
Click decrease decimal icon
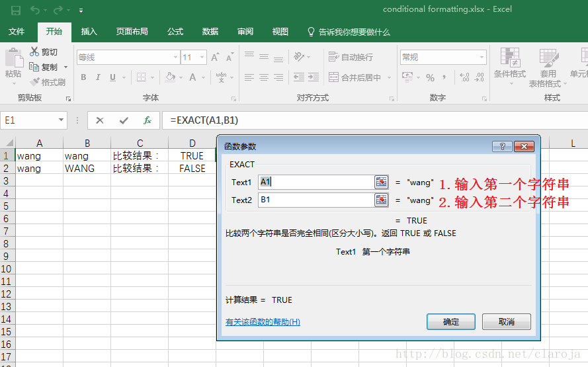480,77
